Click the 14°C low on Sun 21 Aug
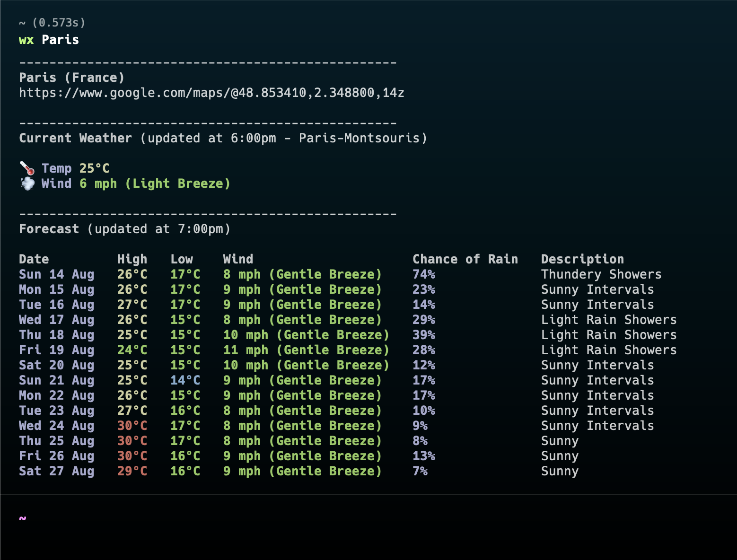This screenshot has height=560, width=737. click(x=185, y=380)
